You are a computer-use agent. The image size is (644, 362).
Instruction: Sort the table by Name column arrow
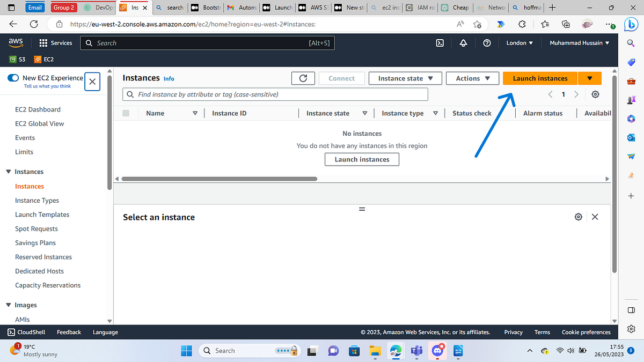point(195,113)
